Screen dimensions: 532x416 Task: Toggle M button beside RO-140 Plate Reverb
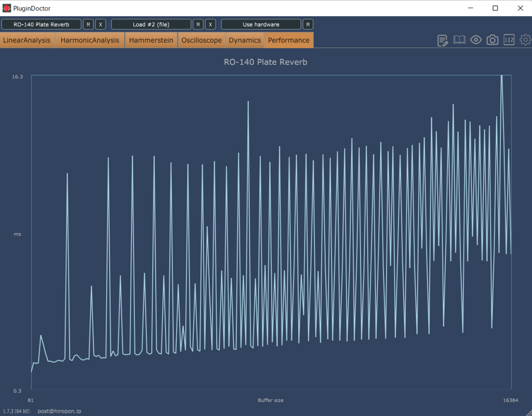tap(88, 24)
